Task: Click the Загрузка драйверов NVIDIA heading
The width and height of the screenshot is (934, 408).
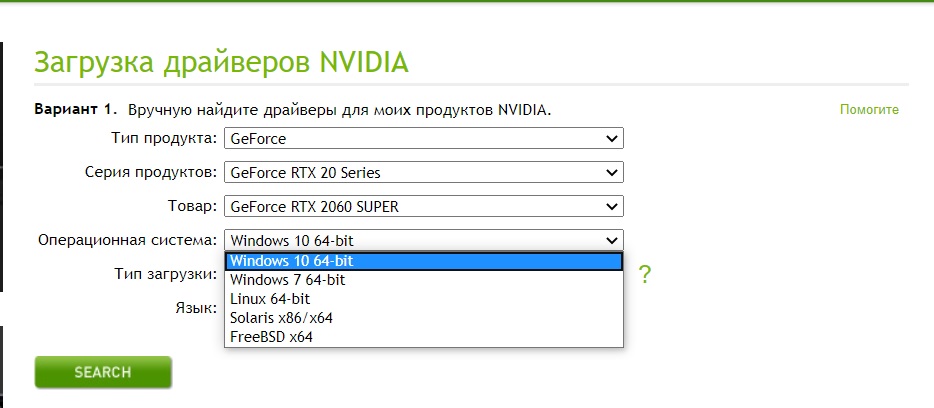Action: (x=221, y=61)
